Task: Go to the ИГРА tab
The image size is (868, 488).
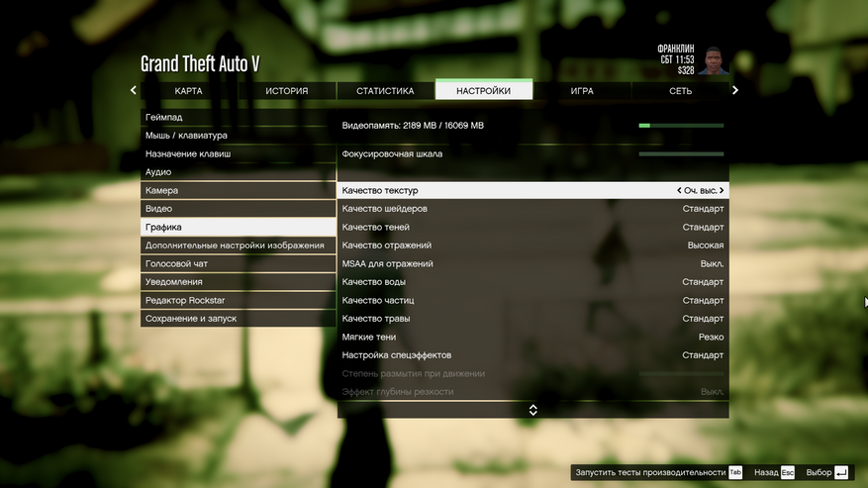Action: tap(582, 91)
